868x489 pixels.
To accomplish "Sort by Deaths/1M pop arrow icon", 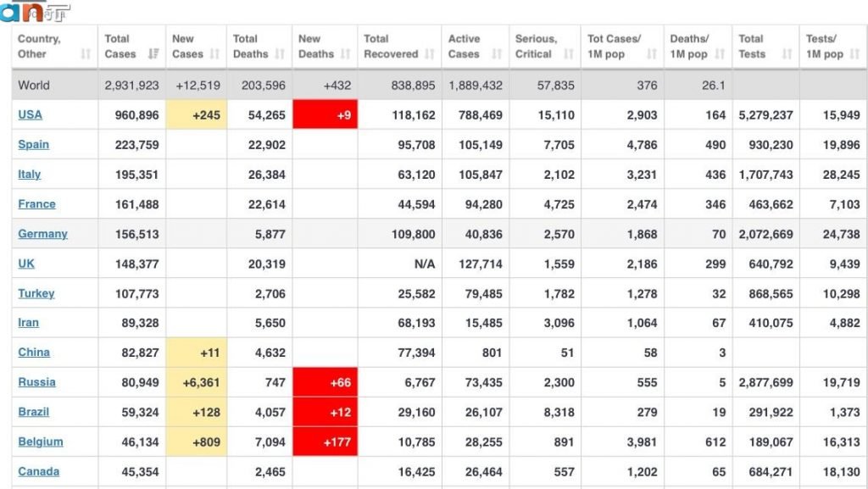I will tap(720, 54).
